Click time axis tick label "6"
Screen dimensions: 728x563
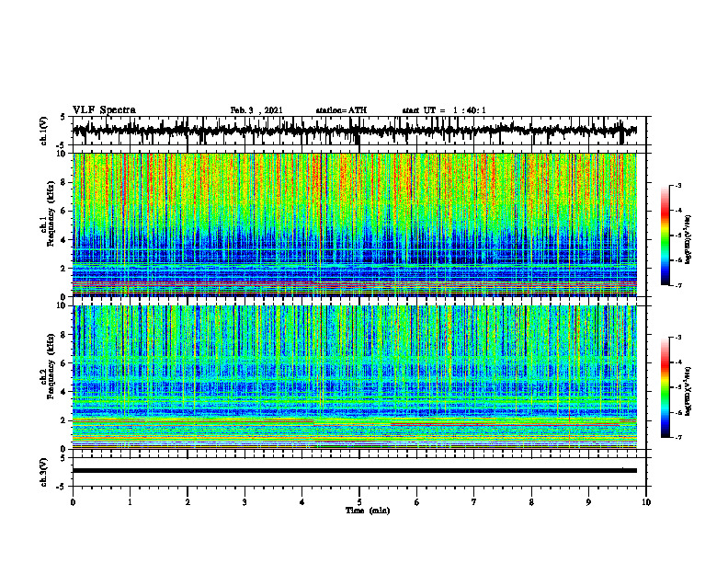point(417,502)
